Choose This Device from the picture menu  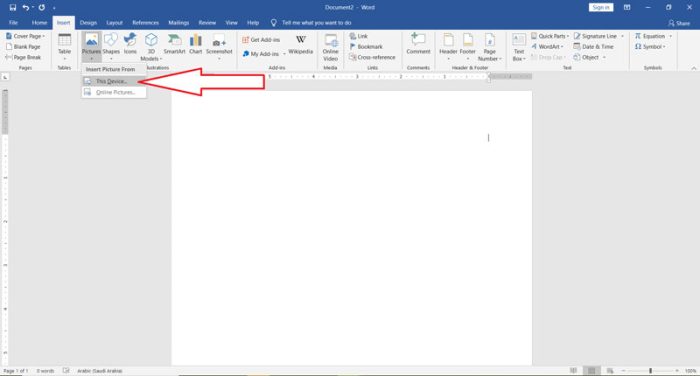[114, 81]
